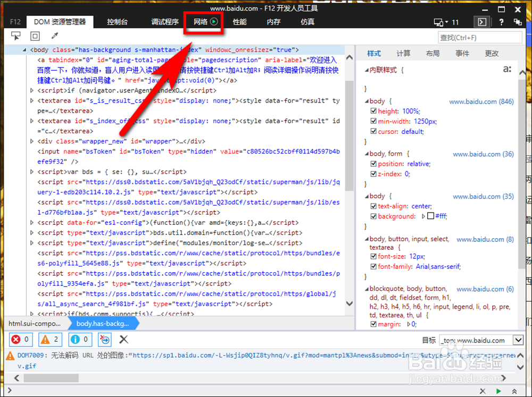Open the help question mark icon
The image size is (532, 397).
[501, 22]
